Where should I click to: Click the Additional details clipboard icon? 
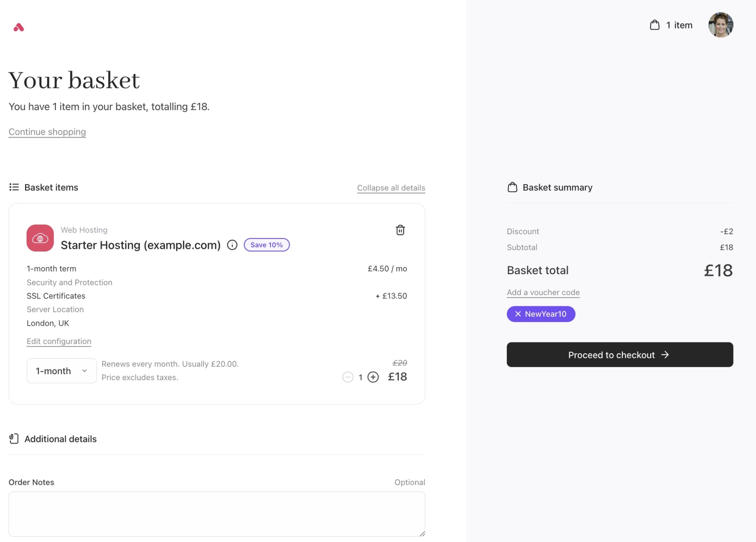(14, 439)
